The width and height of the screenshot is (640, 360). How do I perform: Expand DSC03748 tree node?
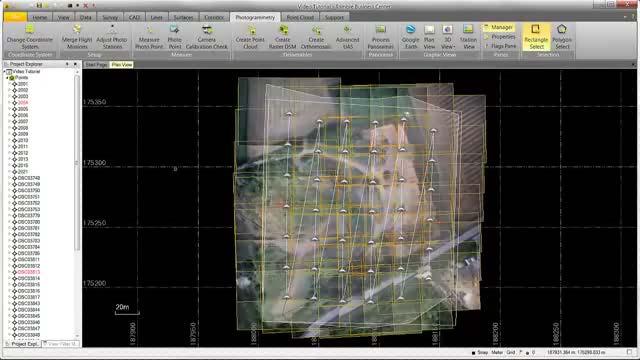(x=10, y=178)
